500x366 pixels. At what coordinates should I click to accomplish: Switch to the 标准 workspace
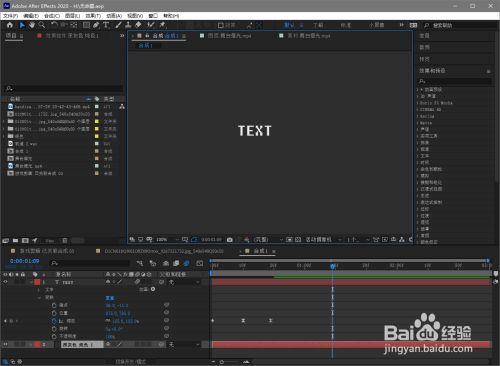pyautogui.click(x=346, y=25)
